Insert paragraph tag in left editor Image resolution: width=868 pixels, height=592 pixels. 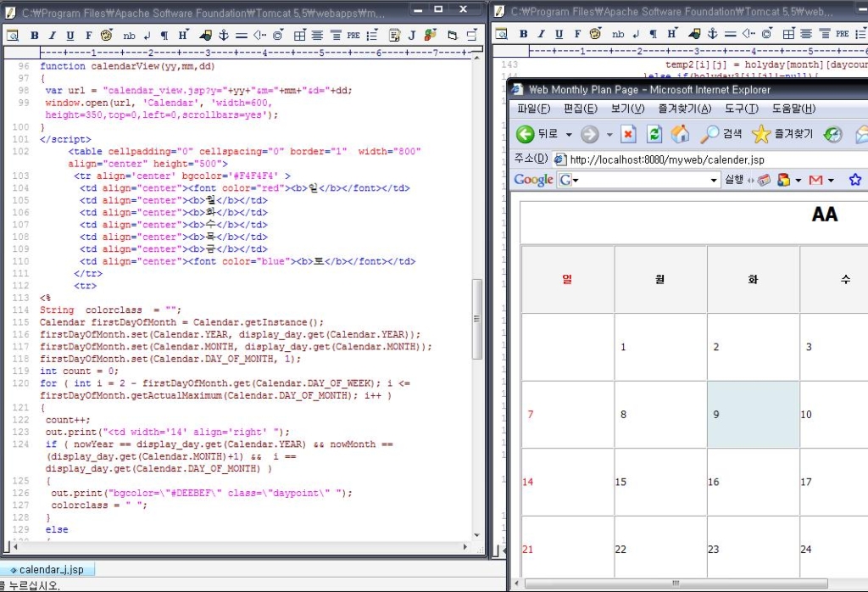tap(164, 36)
